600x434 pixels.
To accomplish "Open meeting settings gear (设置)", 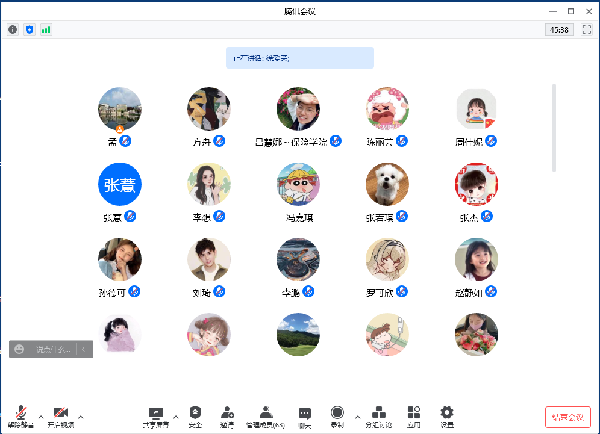I will click(x=447, y=415).
